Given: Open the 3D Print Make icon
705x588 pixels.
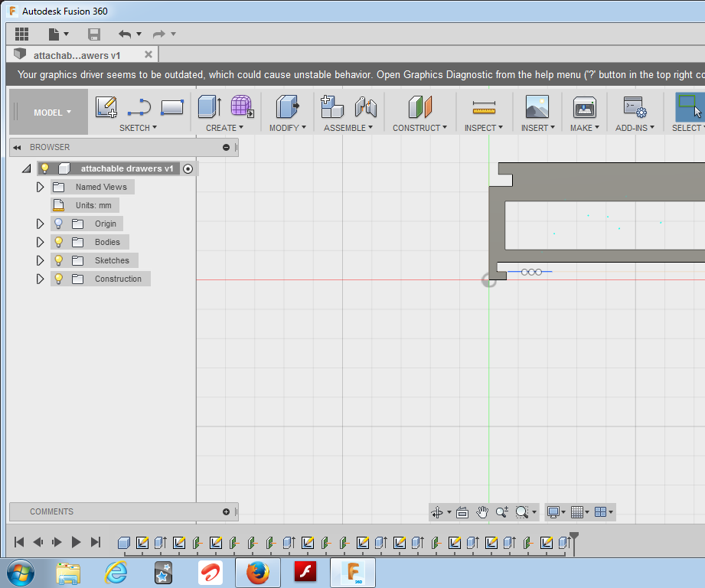Looking at the screenshot, I should (x=584, y=106).
